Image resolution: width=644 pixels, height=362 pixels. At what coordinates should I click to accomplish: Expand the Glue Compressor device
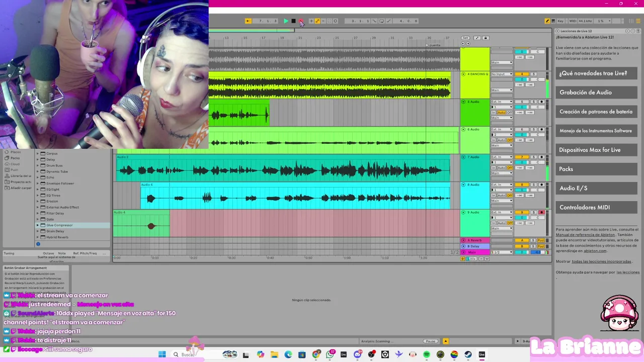pyautogui.click(x=37, y=225)
